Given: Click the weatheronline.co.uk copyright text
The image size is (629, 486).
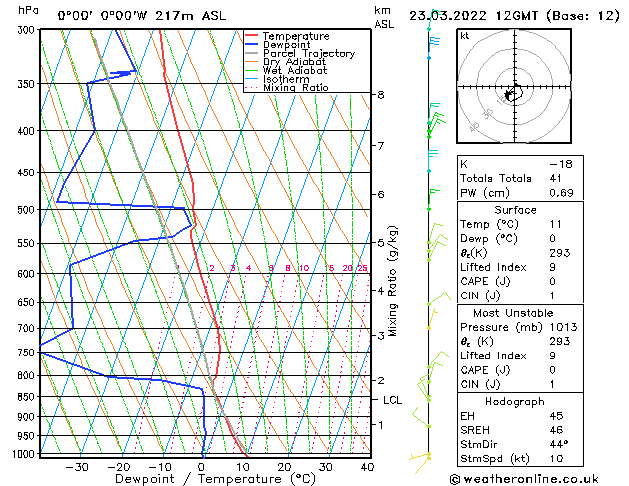Looking at the screenshot, I should click(x=524, y=479).
